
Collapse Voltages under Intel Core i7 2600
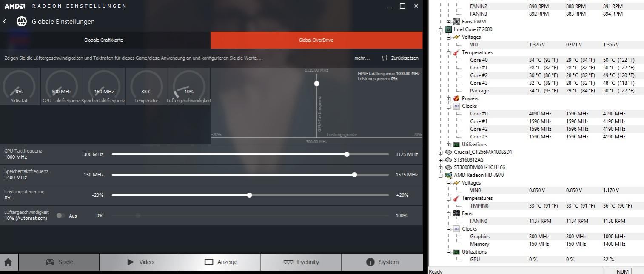[449, 37]
